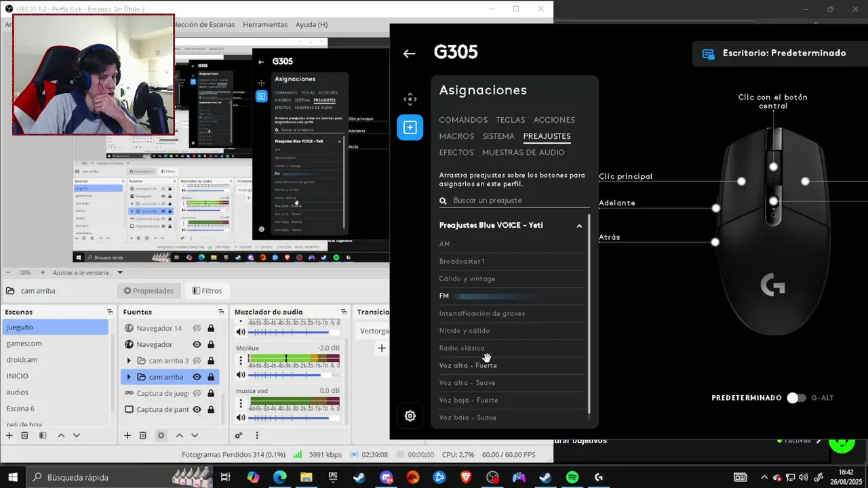
Task: Open the sensitivity (crosshair arrows) tab in G HUB
Action: point(410,100)
